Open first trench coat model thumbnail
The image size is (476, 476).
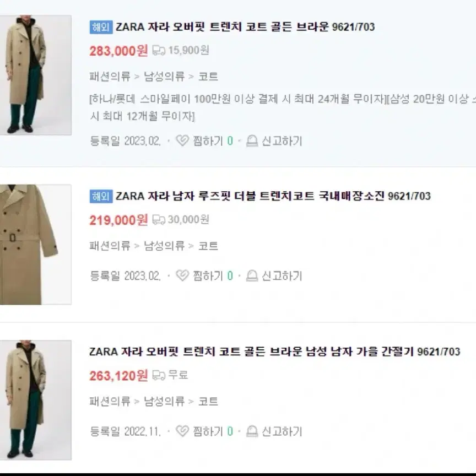point(35,75)
